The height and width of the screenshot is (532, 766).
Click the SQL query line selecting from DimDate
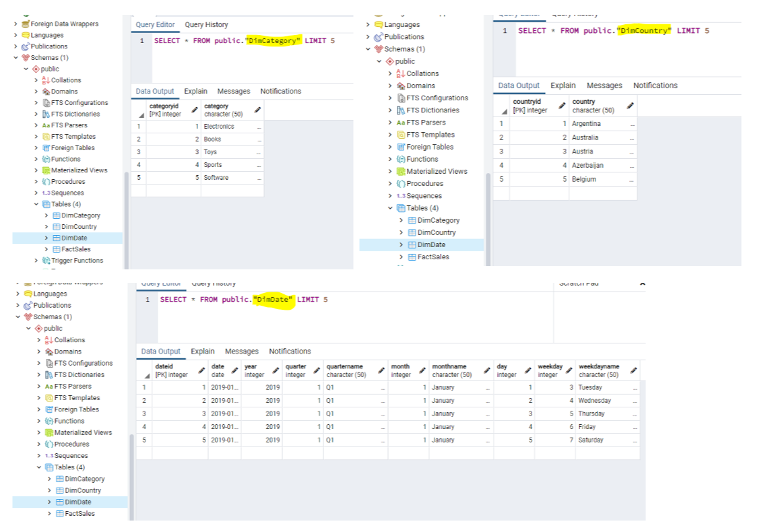coord(244,300)
